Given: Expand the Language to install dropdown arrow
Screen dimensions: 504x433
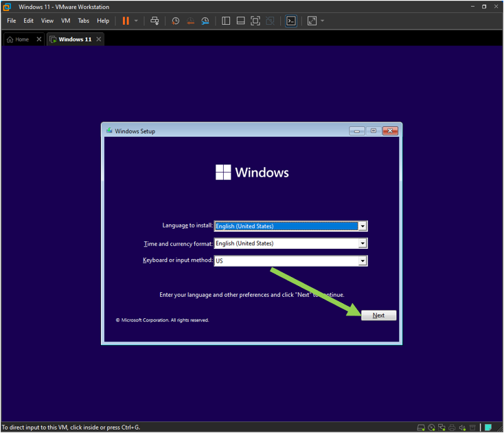Looking at the screenshot, I should click(363, 226).
